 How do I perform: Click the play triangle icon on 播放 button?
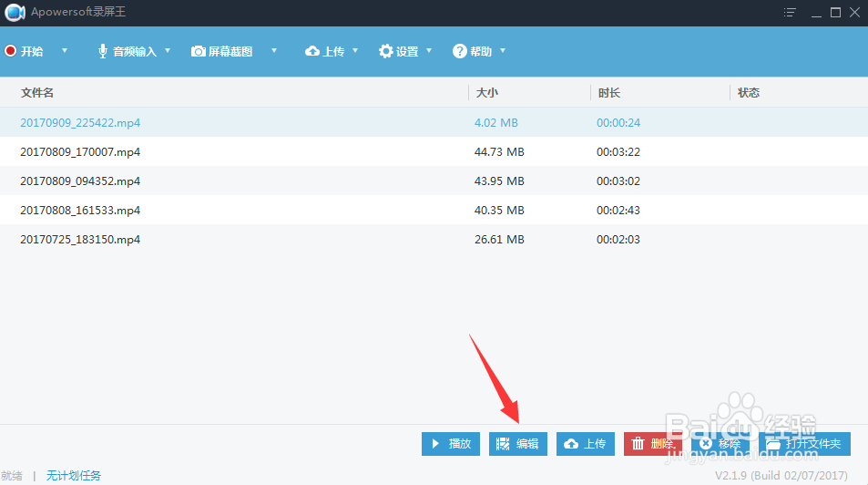(435, 443)
